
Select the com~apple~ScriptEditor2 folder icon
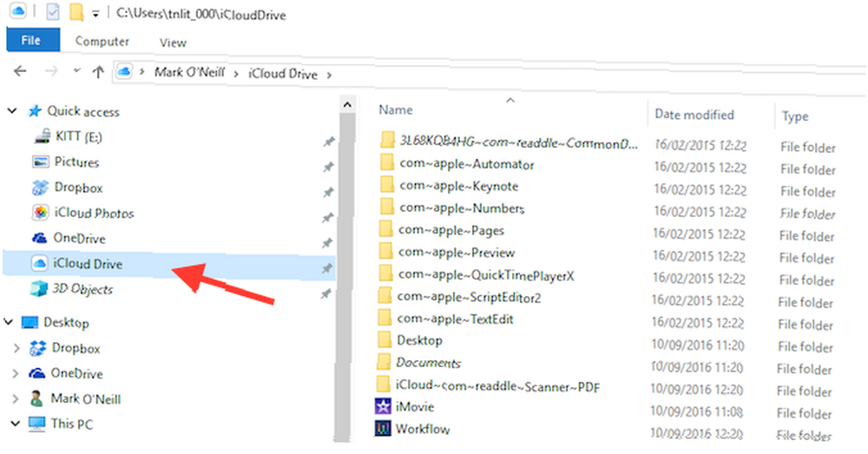[x=385, y=295]
